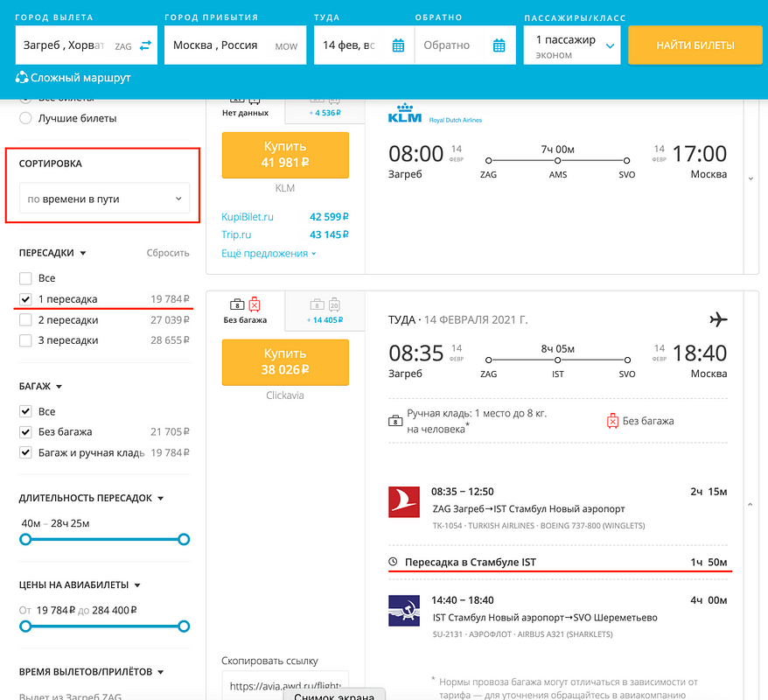This screenshot has width=768, height=700.
Task: Open the return date calendar icon
Action: coord(499,45)
